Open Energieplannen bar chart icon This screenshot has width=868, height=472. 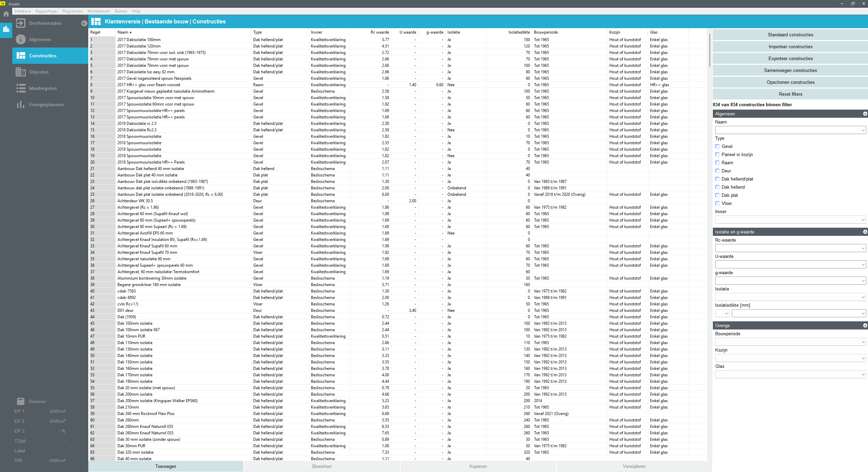pos(20,105)
